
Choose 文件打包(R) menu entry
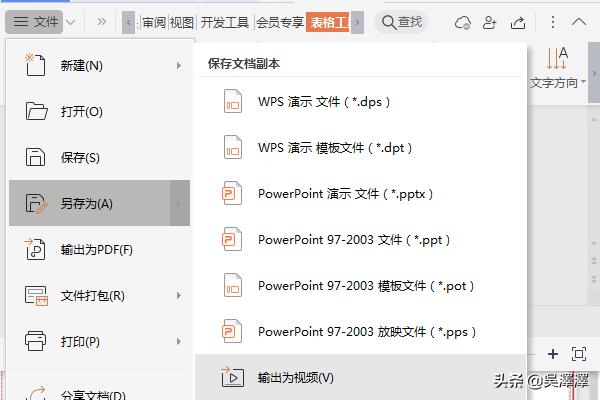tap(99, 296)
